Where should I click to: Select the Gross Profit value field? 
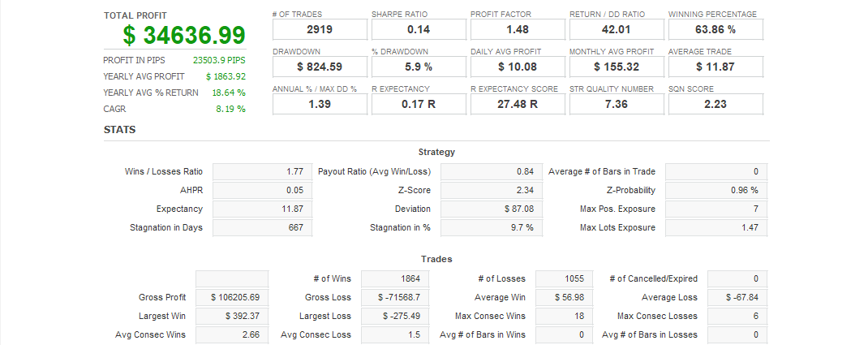pyautogui.click(x=232, y=297)
